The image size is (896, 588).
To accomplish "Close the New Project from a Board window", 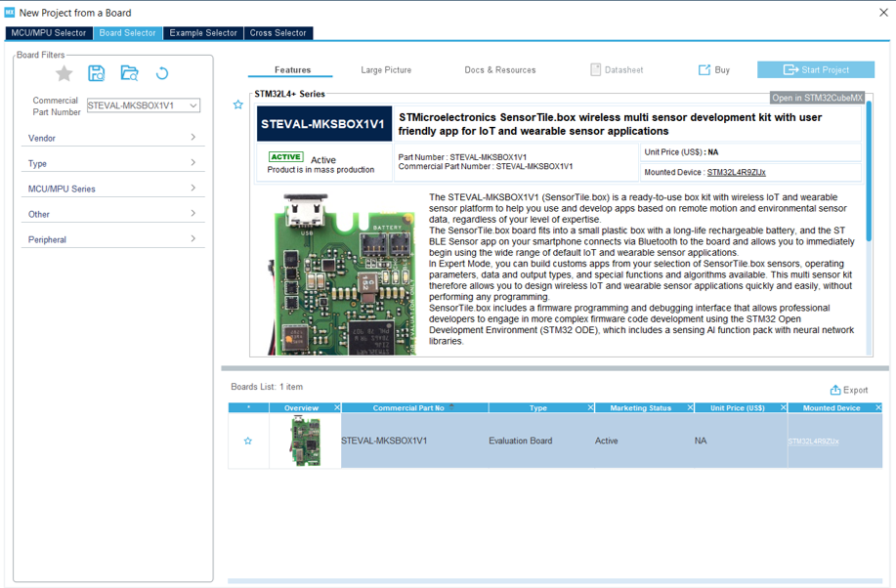I will coord(883,13).
